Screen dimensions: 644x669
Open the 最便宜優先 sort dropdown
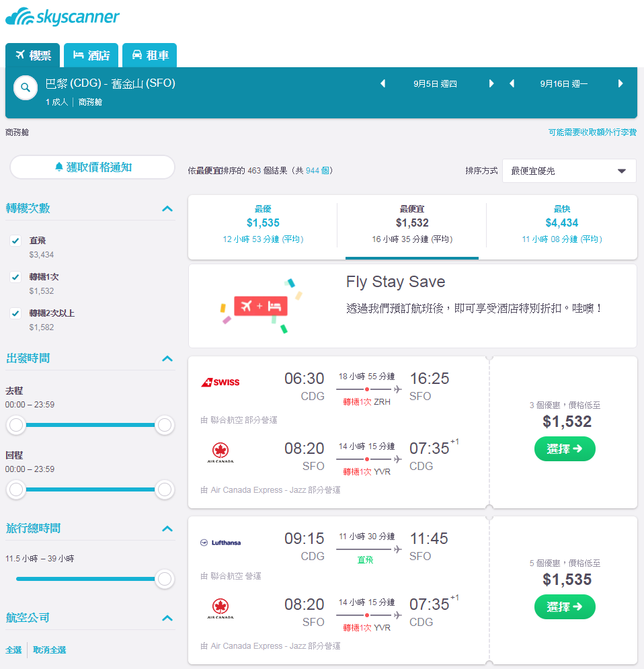point(569,171)
